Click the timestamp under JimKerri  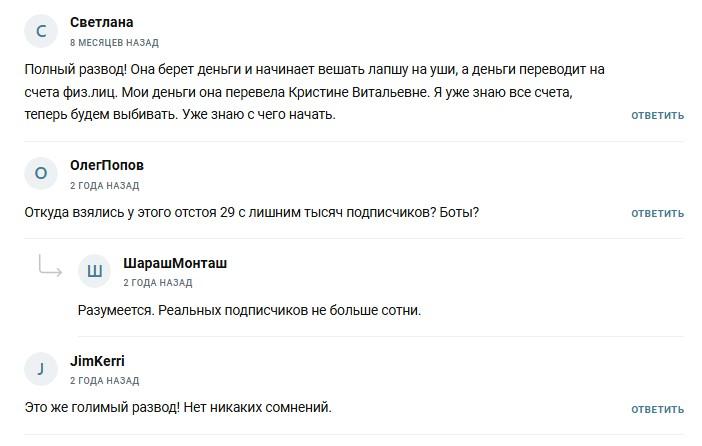tap(104, 381)
